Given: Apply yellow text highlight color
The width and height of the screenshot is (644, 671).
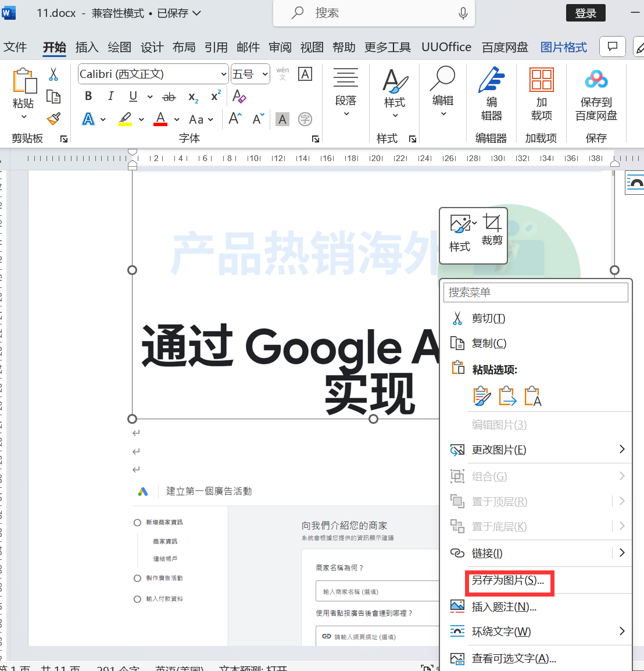Looking at the screenshot, I should tap(124, 119).
